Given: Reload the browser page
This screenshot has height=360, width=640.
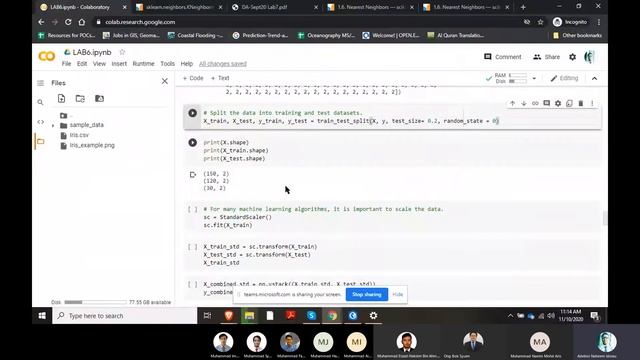Looking at the screenshot, I should [x=68, y=22].
